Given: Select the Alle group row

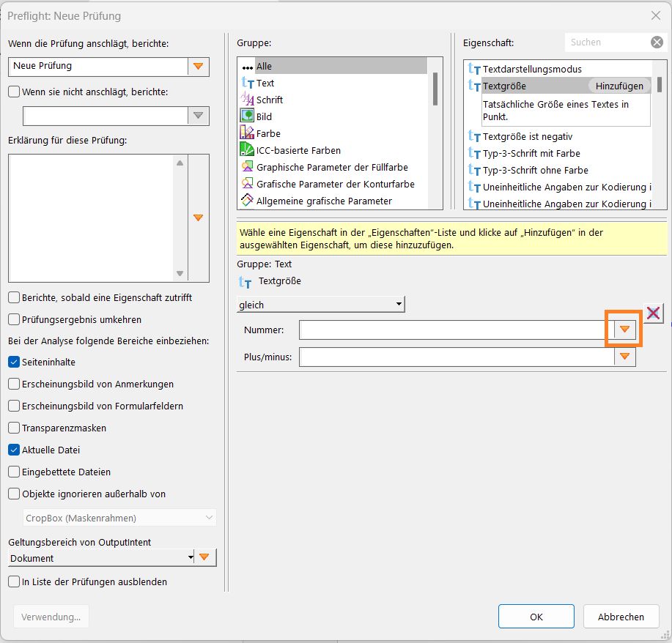Looking at the screenshot, I should pos(332,66).
